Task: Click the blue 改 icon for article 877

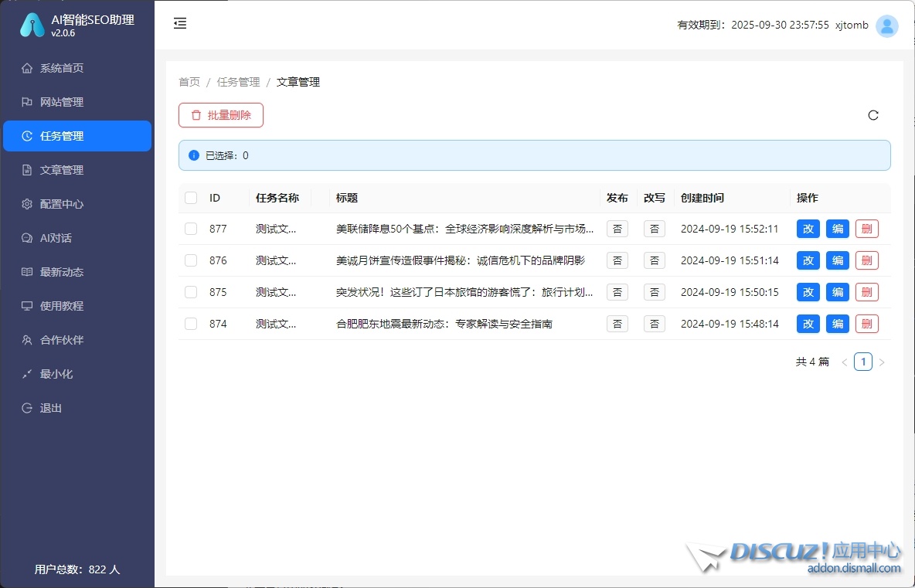Action: 808,229
